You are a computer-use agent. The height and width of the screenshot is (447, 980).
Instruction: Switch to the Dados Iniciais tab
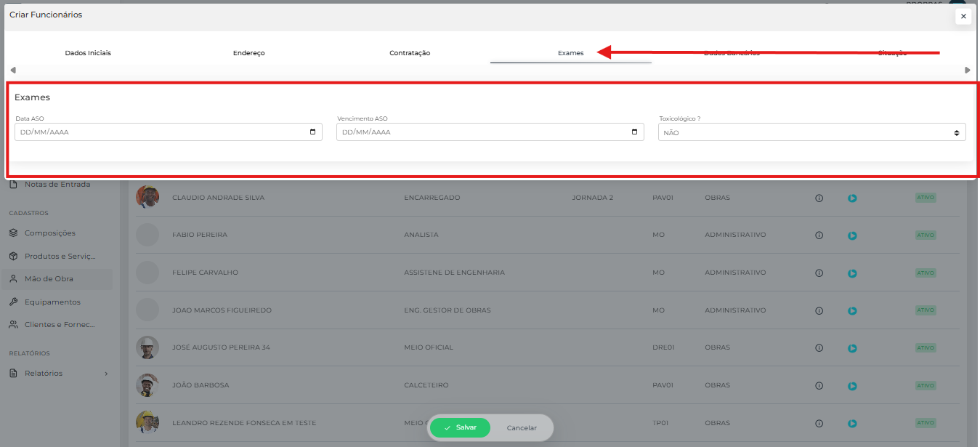point(88,53)
